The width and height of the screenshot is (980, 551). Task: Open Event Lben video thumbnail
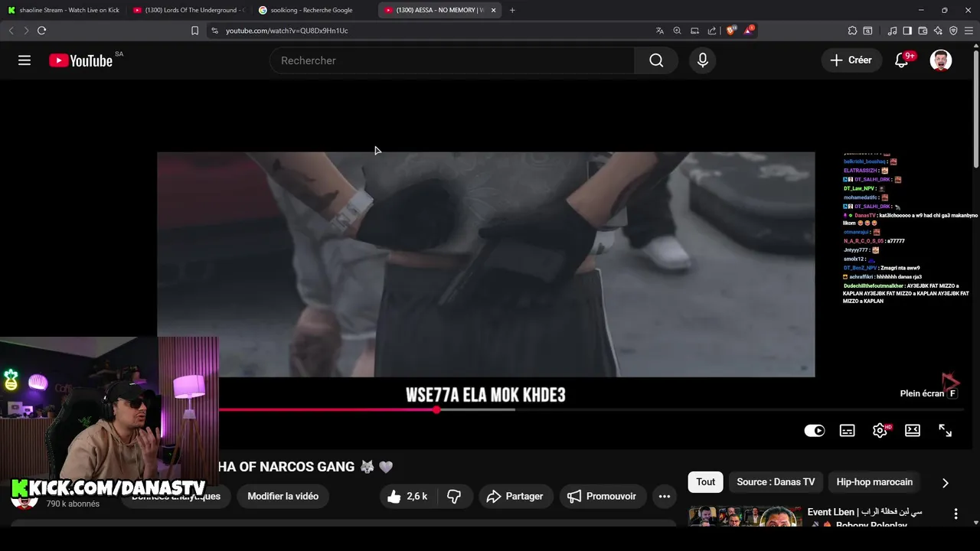point(745,517)
